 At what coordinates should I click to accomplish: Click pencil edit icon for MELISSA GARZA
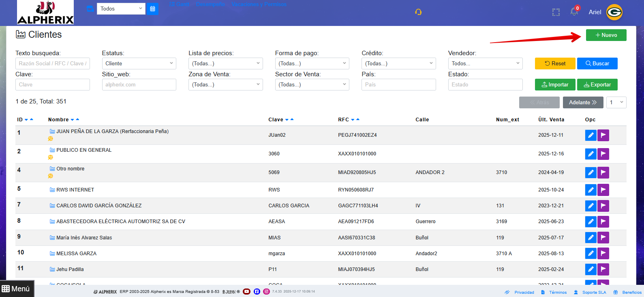[591, 254]
